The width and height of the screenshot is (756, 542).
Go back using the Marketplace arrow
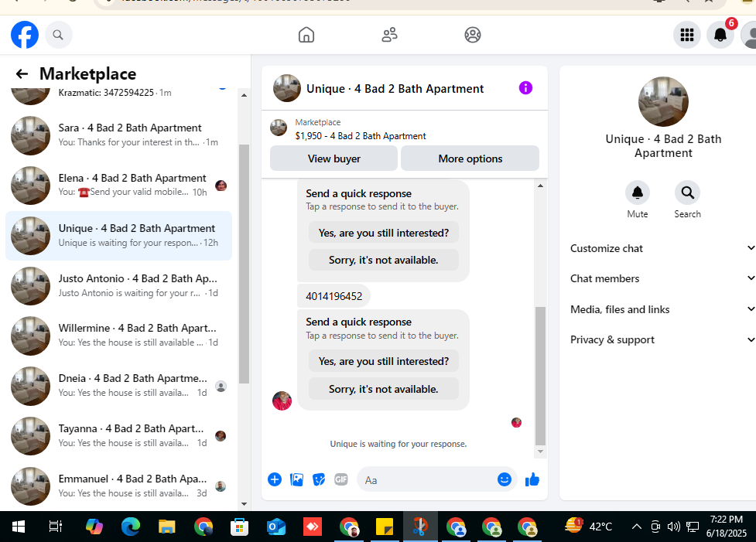[x=22, y=73]
